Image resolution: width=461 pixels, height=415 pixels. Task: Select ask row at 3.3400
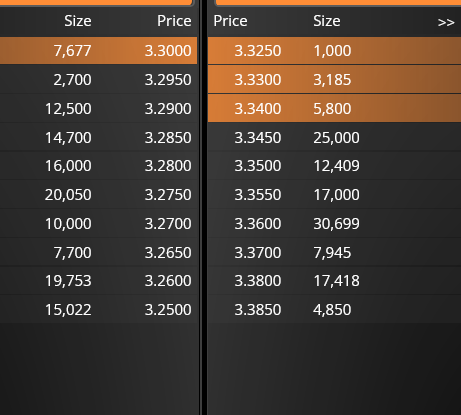click(334, 108)
